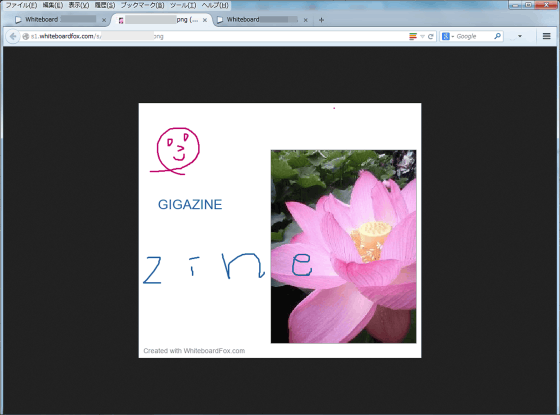Open the 表示 (View) menu
This screenshot has height=415, width=560.
point(79,5)
